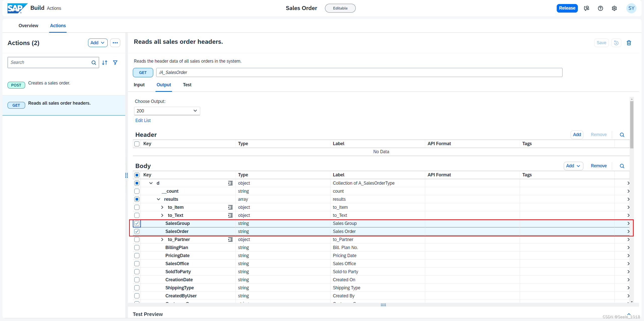
Task: Open the Body Add dropdown
Action: click(573, 166)
